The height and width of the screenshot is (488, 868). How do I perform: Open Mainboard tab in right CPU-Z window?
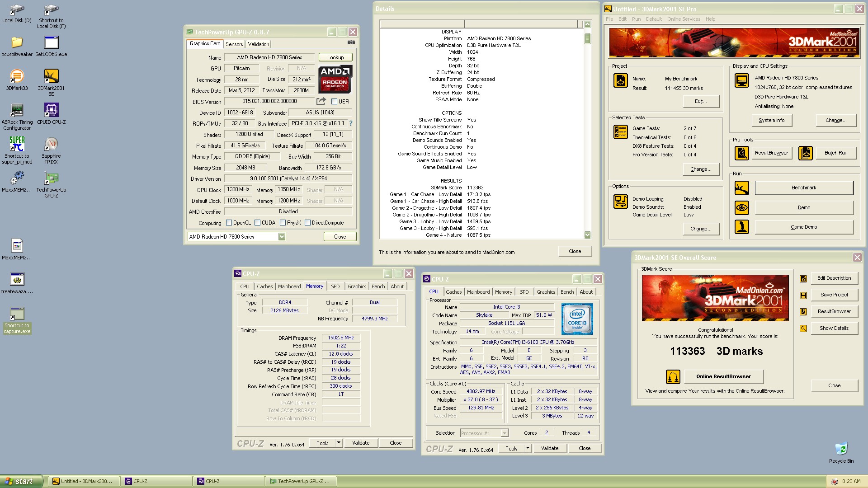[x=478, y=292]
